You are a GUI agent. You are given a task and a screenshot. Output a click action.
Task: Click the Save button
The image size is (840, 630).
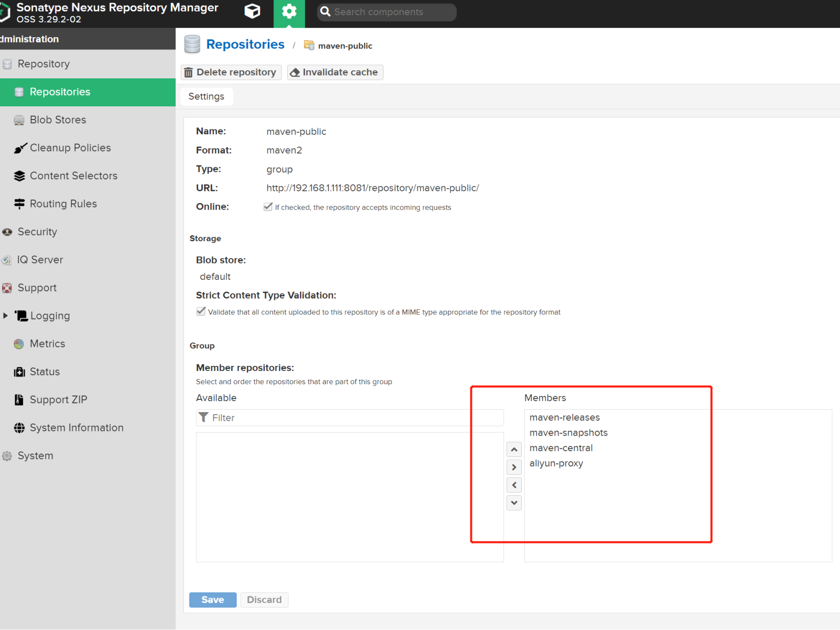pos(213,600)
